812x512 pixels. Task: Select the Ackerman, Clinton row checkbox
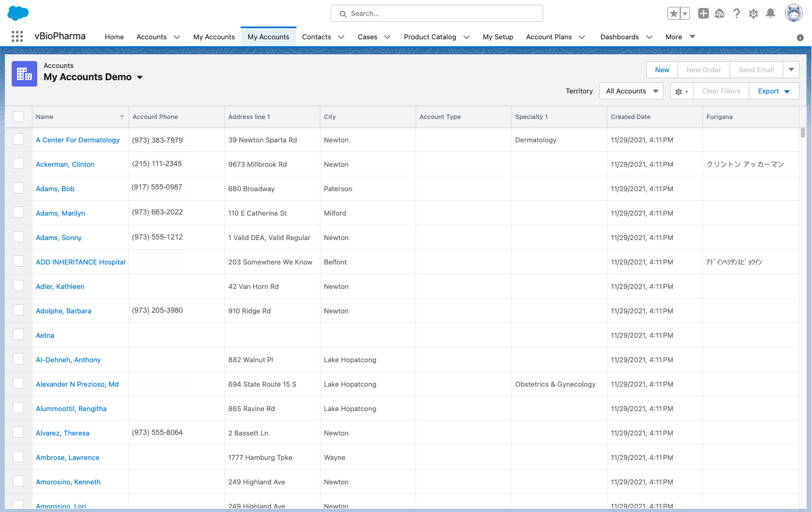[19, 164]
